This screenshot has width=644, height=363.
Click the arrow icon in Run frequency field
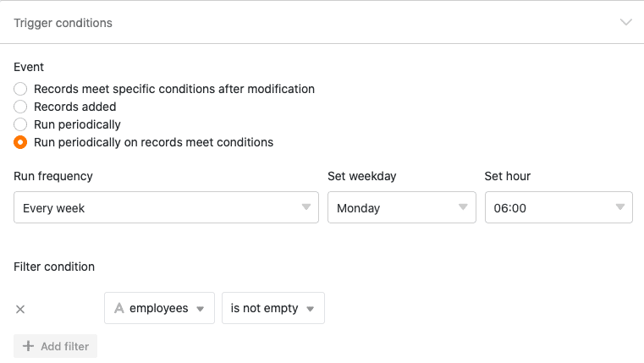[306, 207]
